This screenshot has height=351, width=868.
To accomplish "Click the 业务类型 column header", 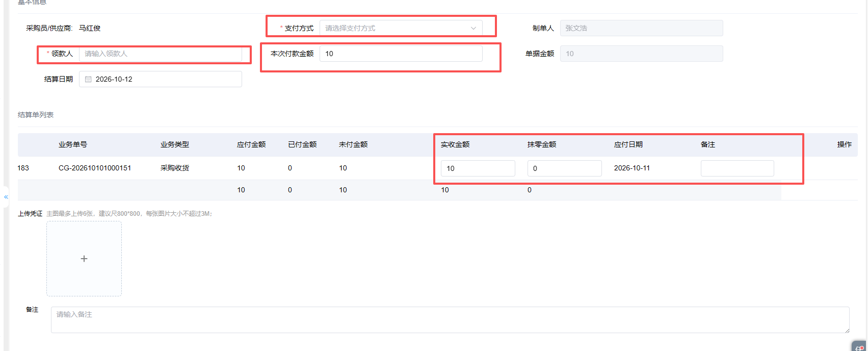I will [175, 144].
